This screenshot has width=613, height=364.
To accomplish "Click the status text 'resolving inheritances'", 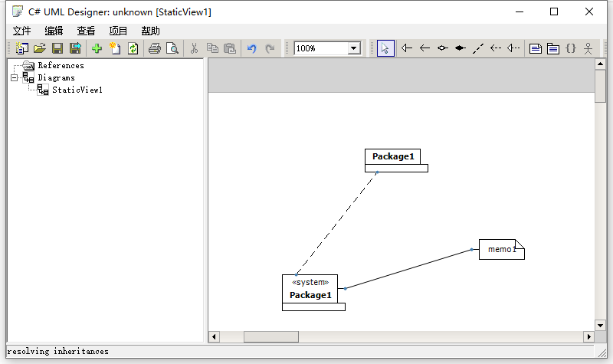I will click(58, 351).
